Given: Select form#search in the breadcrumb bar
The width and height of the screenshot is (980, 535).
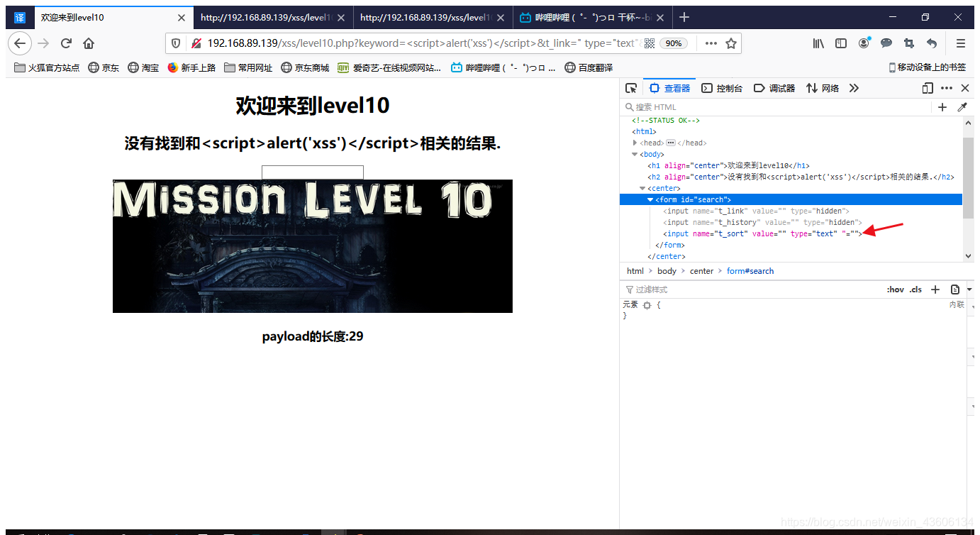Looking at the screenshot, I should coord(750,270).
